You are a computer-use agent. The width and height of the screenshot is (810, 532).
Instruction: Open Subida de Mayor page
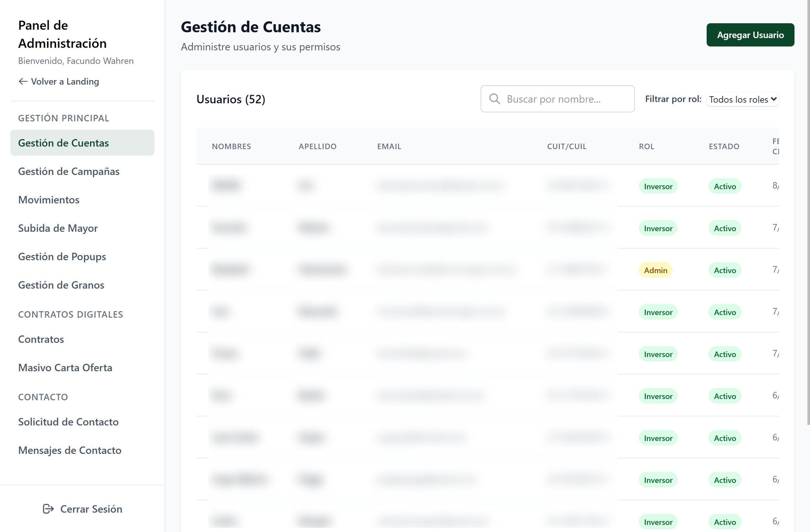[x=58, y=228]
